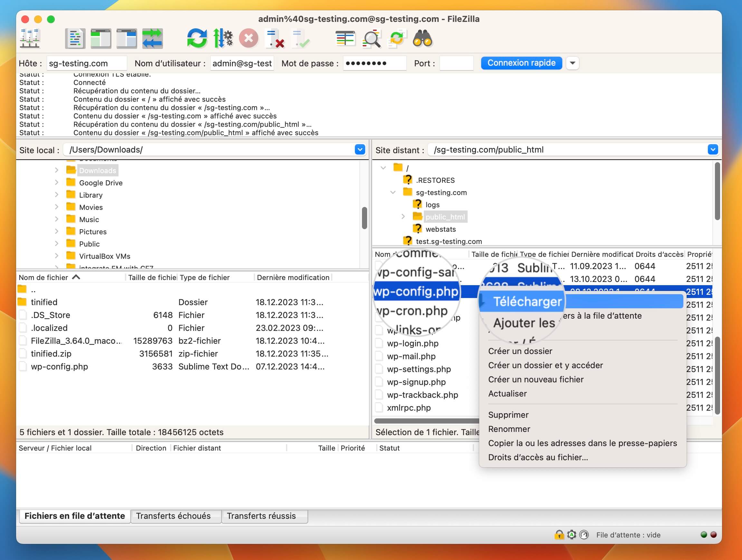Open directory listing filters icon

(345, 39)
